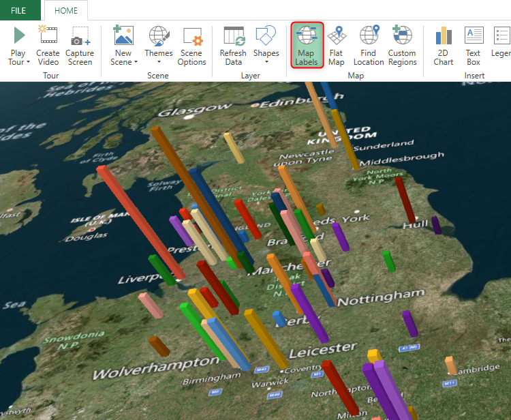The width and height of the screenshot is (511, 420).
Task: Open the Themes dropdown
Action: click(159, 62)
